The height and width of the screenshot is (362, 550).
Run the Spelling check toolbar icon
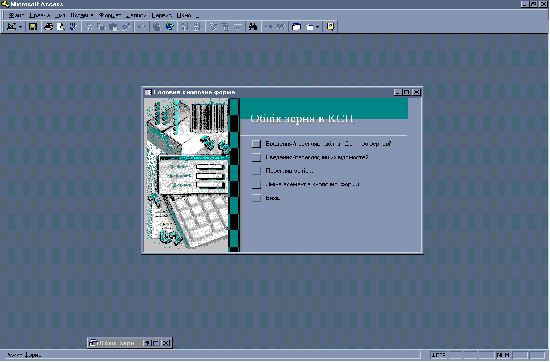point(73,27)
